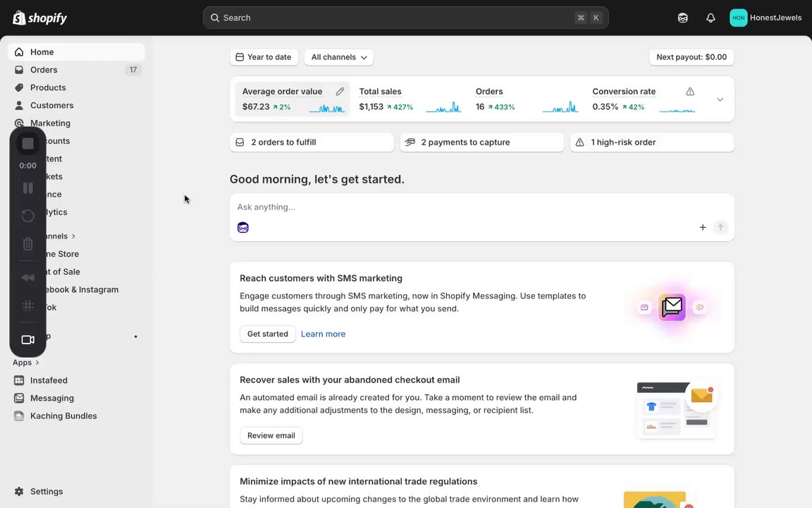Open the Year to date date picker
Viewport: 812px width, 508px height.
coord(264,57)
